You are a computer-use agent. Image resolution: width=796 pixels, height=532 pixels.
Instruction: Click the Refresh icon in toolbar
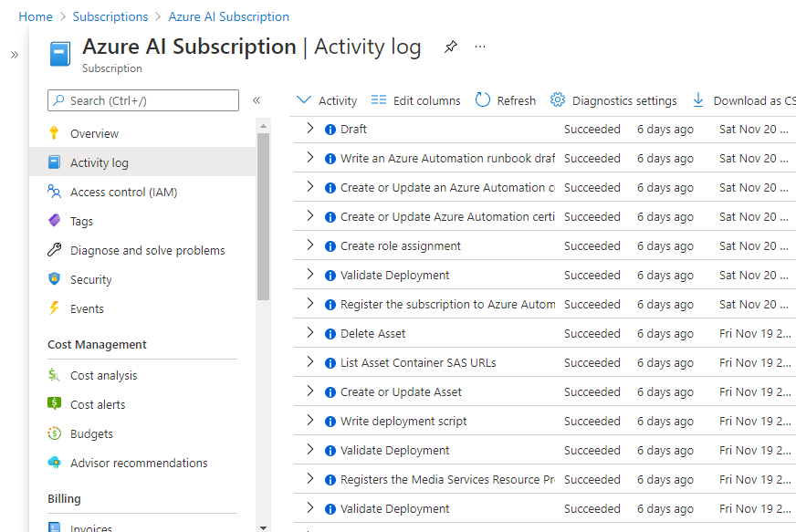483,100
